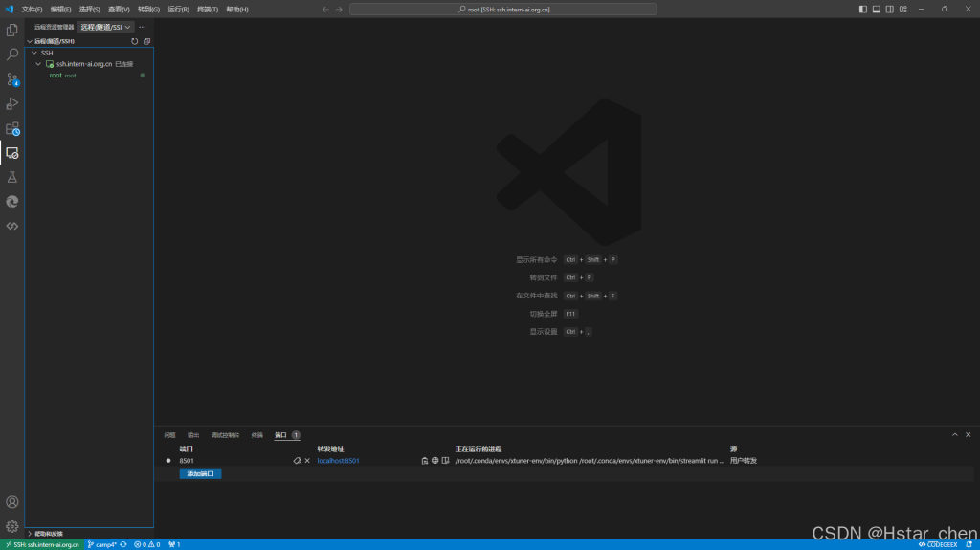Open the localhost:8501 forwarded address link
980x550 pixels.
click(338, 461)
